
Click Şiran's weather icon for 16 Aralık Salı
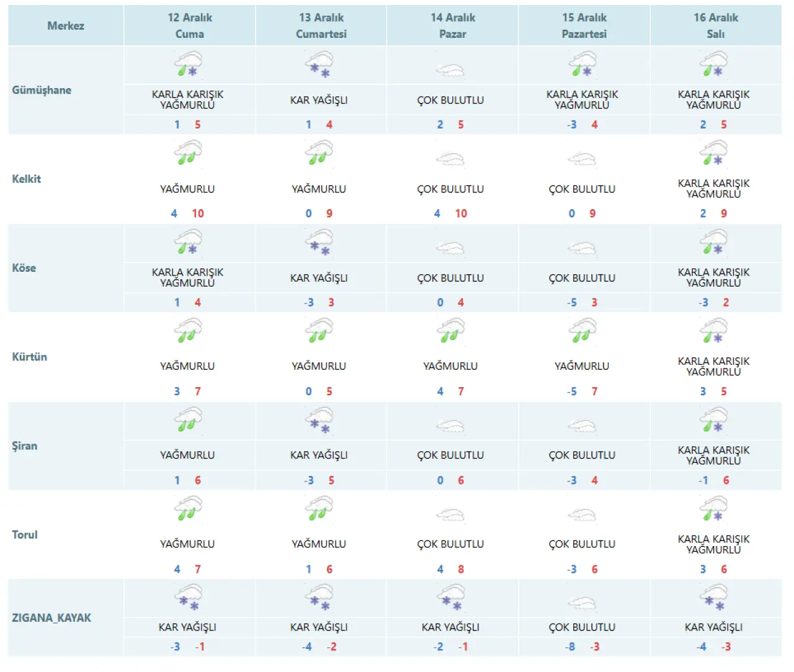[714, 419]
